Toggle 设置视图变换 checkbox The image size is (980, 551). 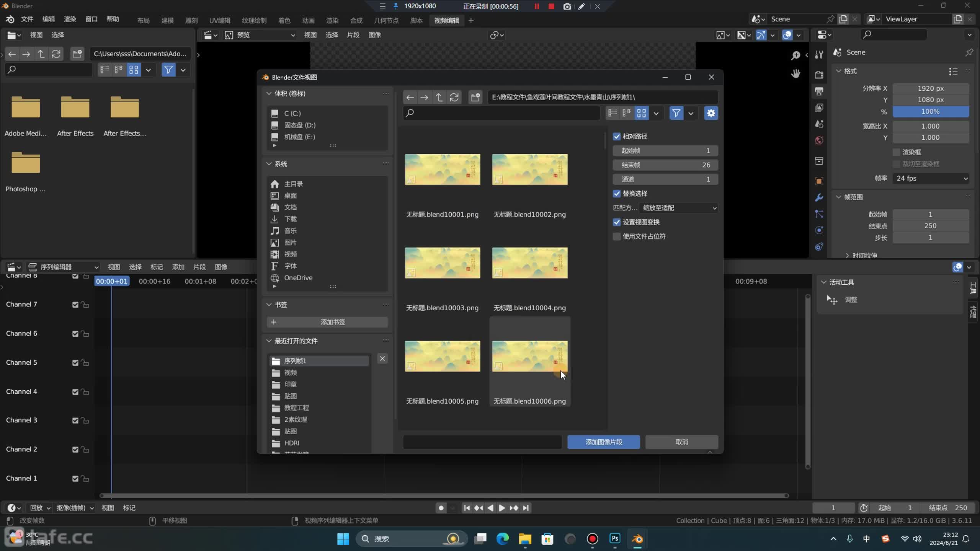point(616,222)
